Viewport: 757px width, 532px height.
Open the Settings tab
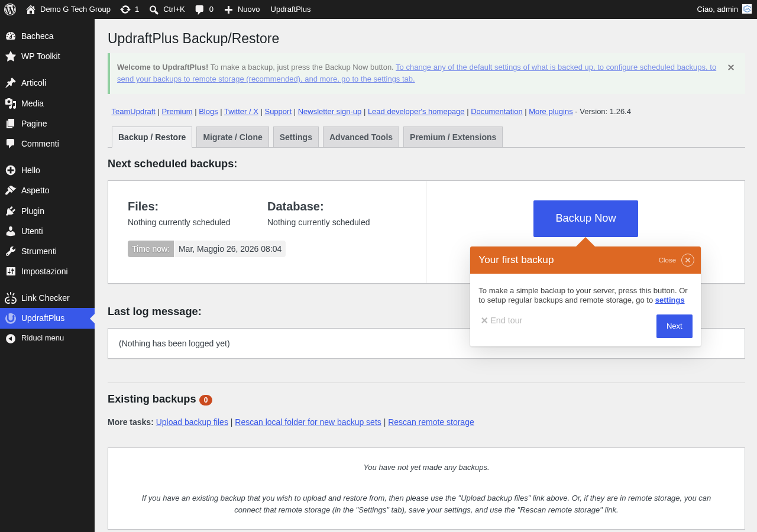(x=296, y=137)
